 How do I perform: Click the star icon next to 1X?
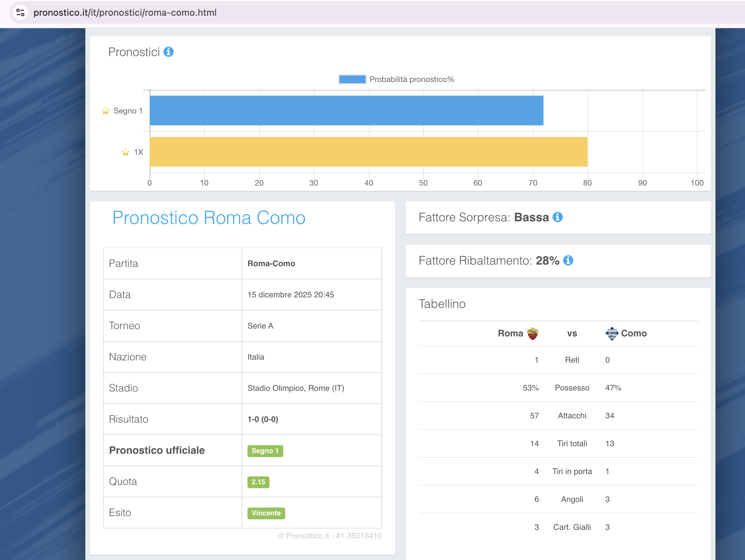pos(126,152)
